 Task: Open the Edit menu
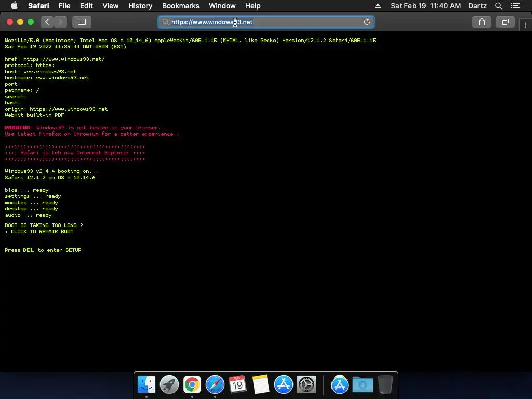tap(87, 6)
